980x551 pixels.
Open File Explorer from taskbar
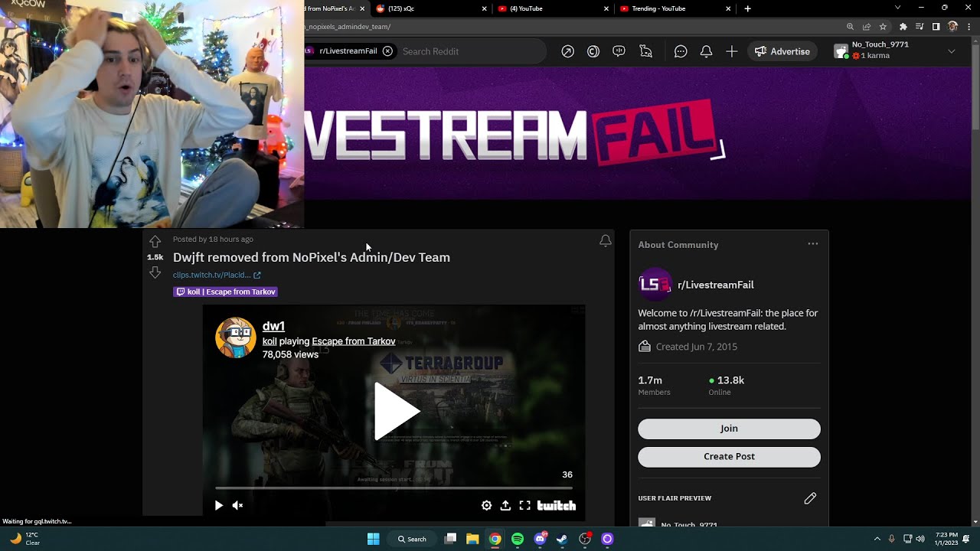click(x=472, y=539)
